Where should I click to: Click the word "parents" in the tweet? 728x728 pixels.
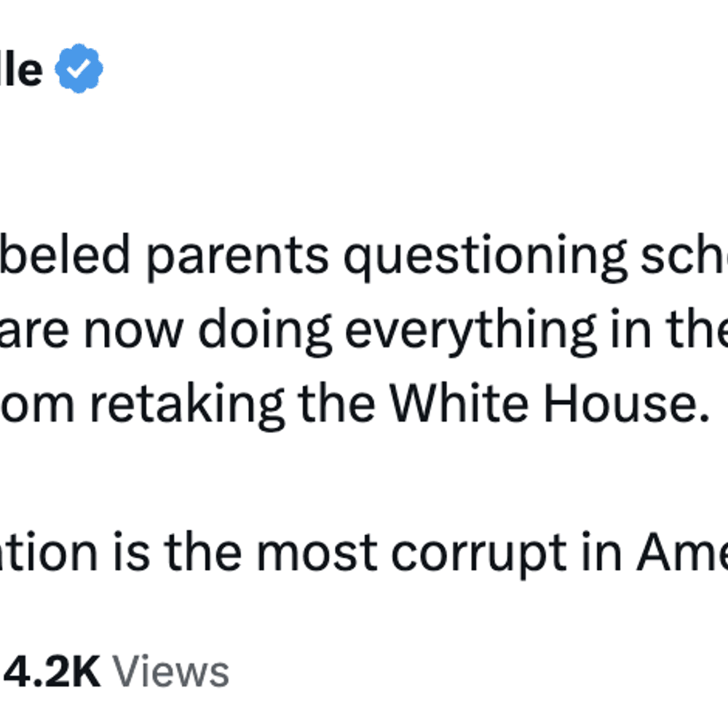pos(238,258)
